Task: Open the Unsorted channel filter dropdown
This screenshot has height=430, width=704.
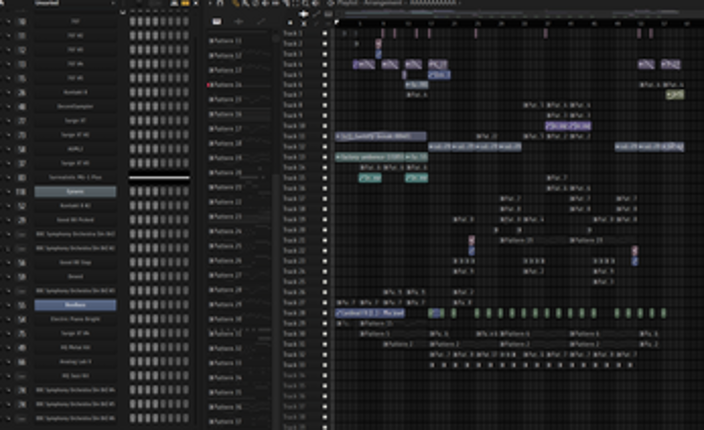Action: (x=75, y=3)
